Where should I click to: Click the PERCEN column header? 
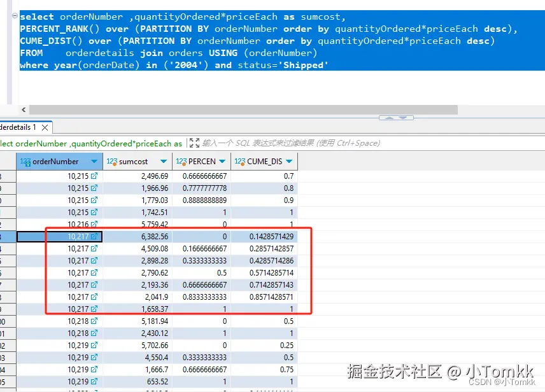(x=201, y=162)
